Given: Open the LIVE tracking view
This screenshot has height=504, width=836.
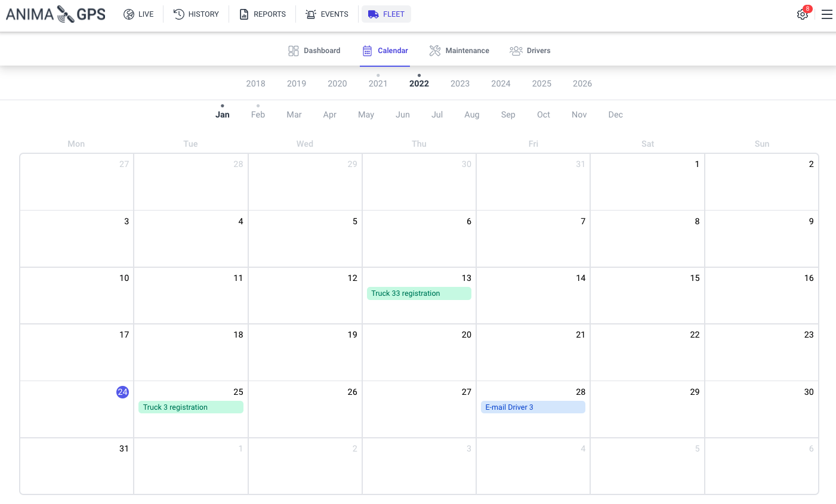Looking at the screenshot, I should coord(138,14).
